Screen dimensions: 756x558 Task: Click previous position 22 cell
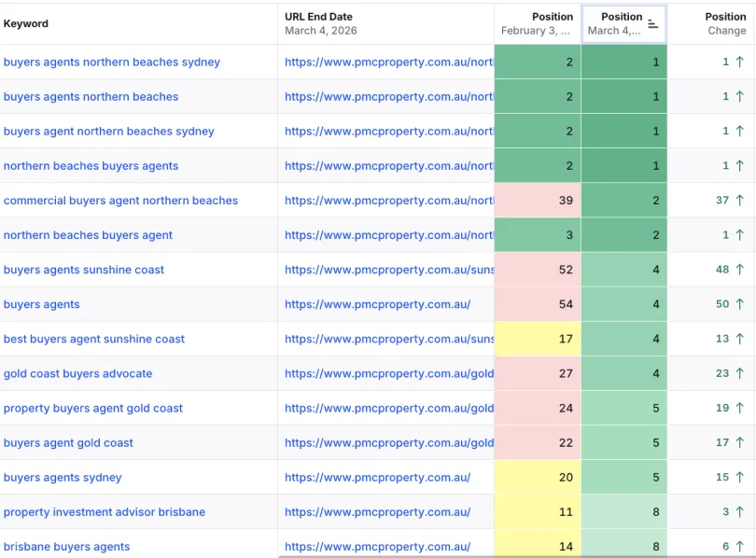[538, 443]
